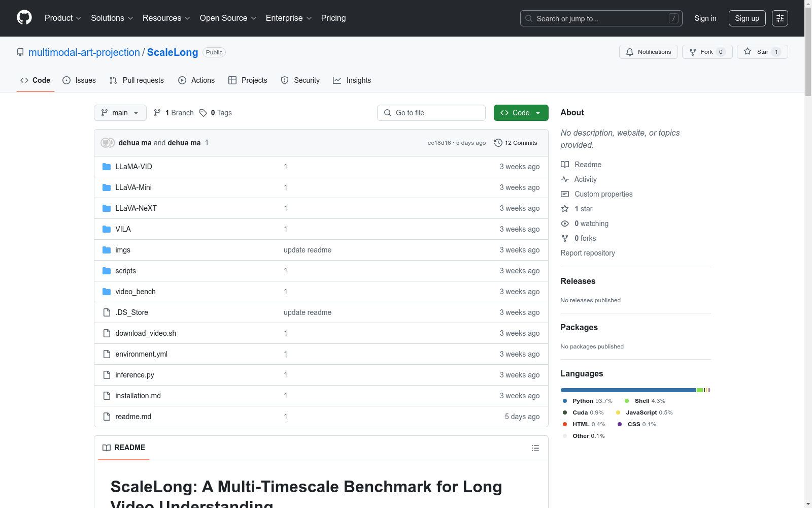Open imgs 'update readme' commit message

pyautogui.click(x=308, y=250)
